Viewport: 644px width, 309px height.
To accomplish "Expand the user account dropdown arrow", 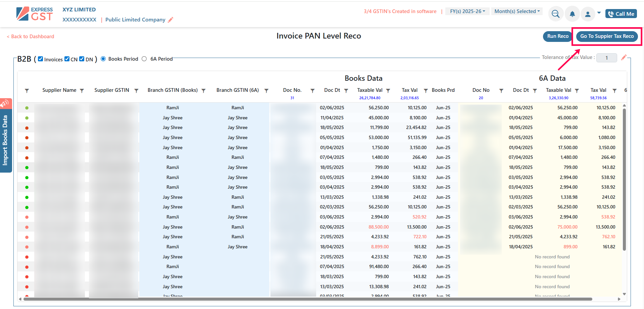I will click(x=599, y=13).
